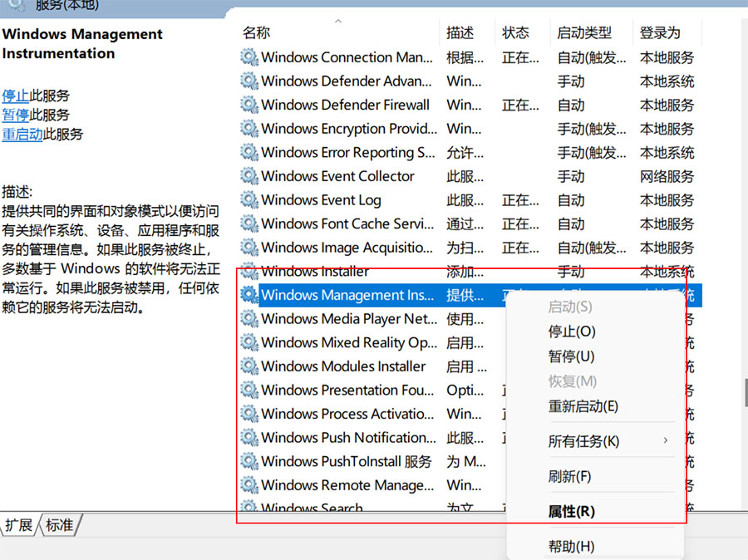Select the Windows PushToInstall 服务 name
The height and width of the screenshot is (560, 748).
point(347,461)
